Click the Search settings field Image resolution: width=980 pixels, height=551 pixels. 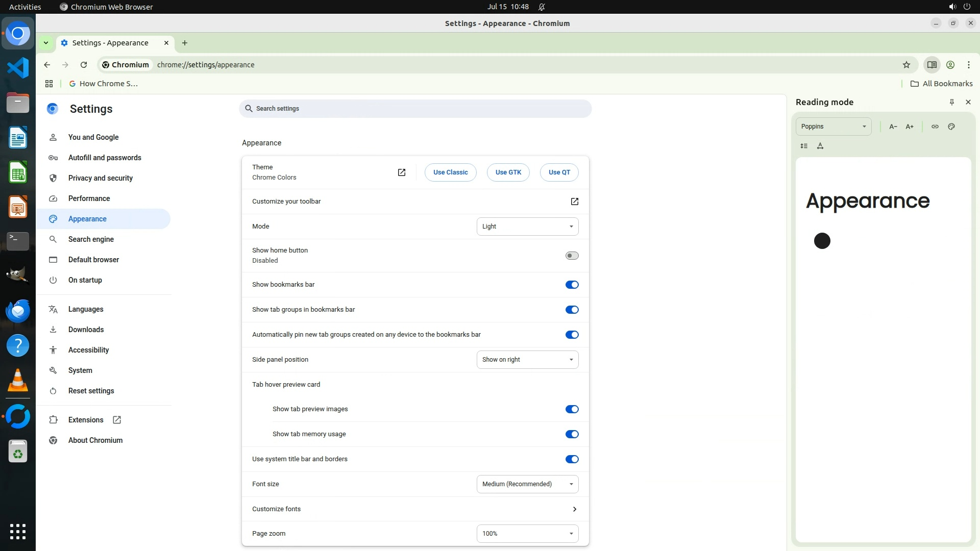coord(415,109)
